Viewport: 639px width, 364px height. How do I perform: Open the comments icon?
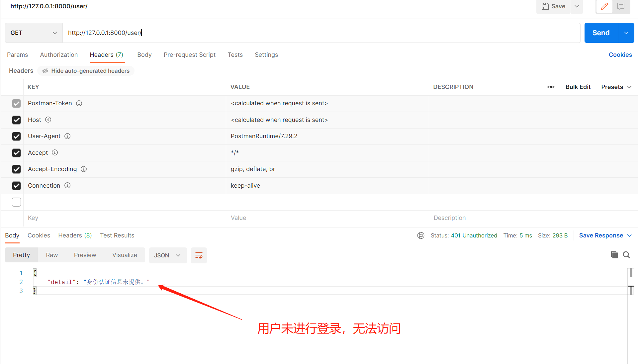click(x=621, y=6)
